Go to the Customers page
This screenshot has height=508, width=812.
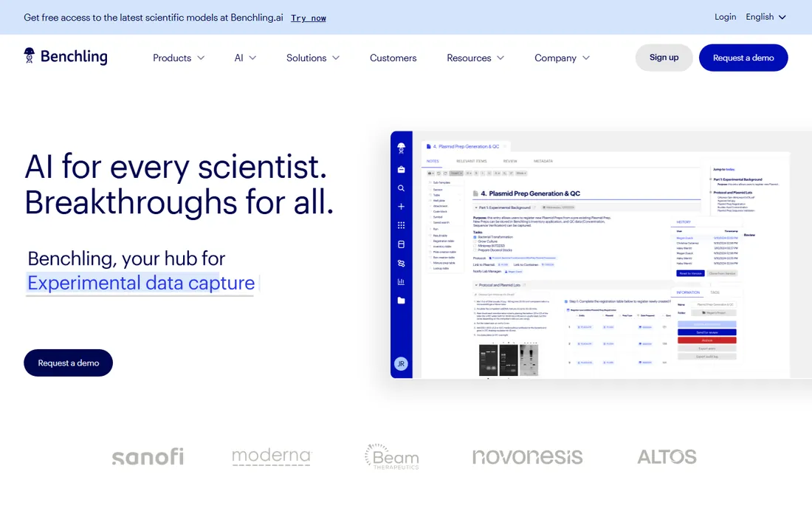(393, 58)
